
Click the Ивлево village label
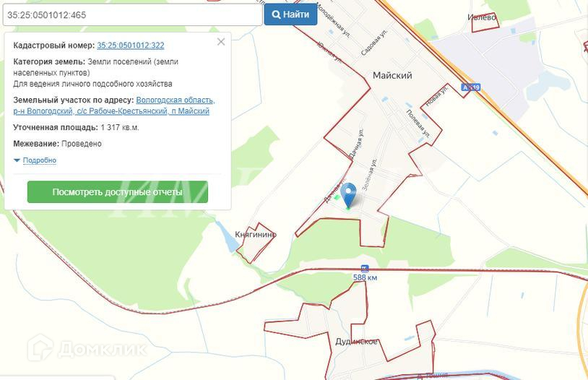[x=482, y=17]
